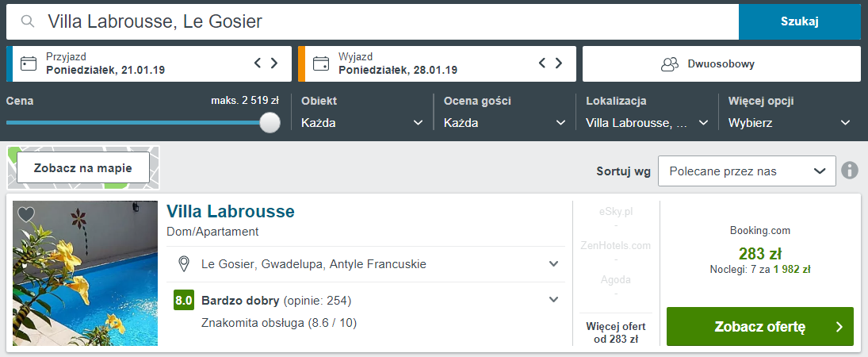Expand the Bardzo dobry rating details
Image resolution: width=868 pixels, height=357 pixels.
point(553,300)
